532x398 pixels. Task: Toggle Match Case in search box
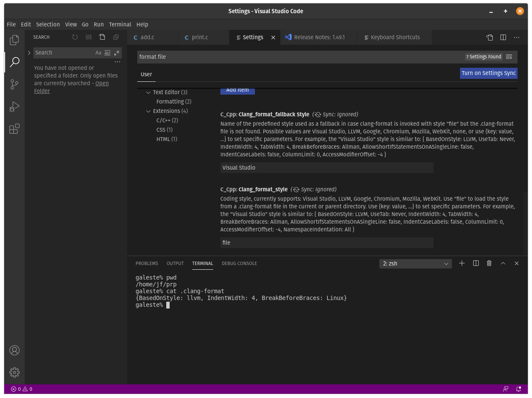[x=98, y=53]
